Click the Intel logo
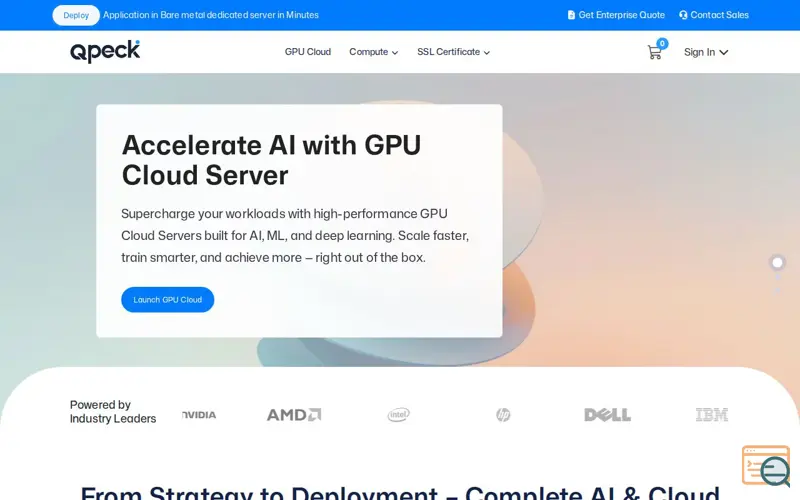The height and width of the screenshot is (500, 800). (398, 415)
